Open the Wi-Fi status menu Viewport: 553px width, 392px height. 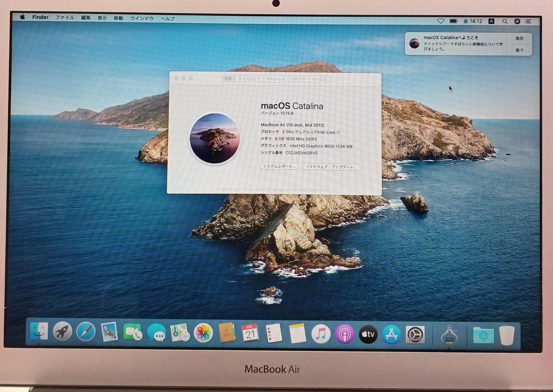tap(441, 21)
